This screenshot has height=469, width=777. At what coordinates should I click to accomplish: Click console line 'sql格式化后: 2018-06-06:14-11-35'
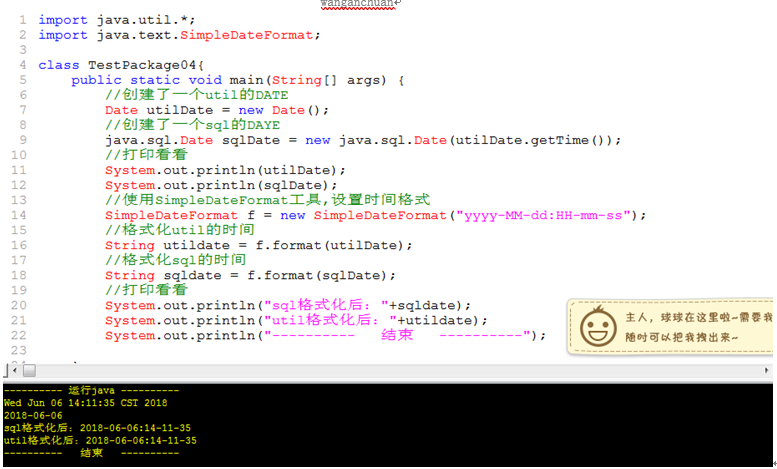[x=97, y=428]
